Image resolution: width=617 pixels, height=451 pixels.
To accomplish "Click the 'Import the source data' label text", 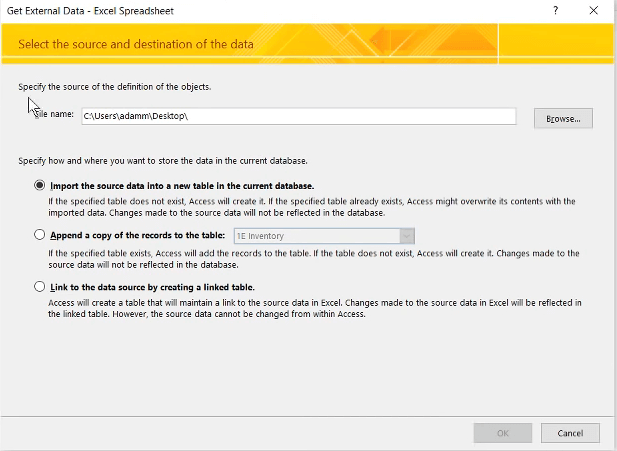I will [x=182, y=186].
